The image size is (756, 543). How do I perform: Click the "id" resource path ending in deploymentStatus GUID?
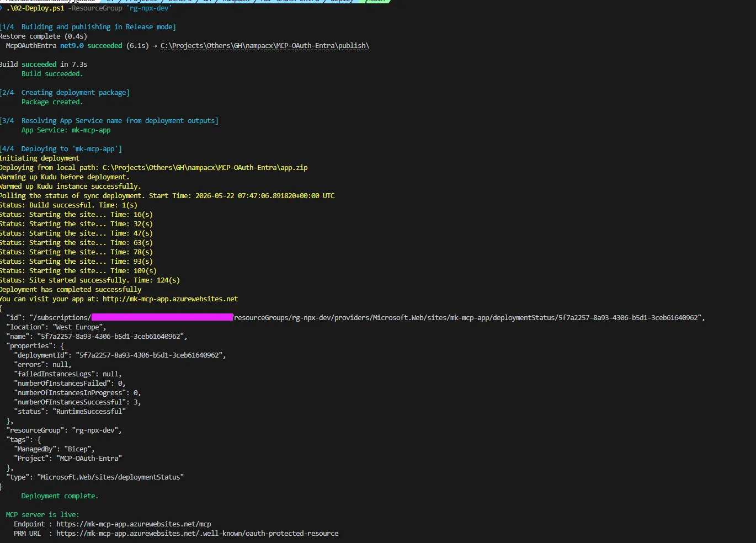pyautogui.click(x=355, y=318)
